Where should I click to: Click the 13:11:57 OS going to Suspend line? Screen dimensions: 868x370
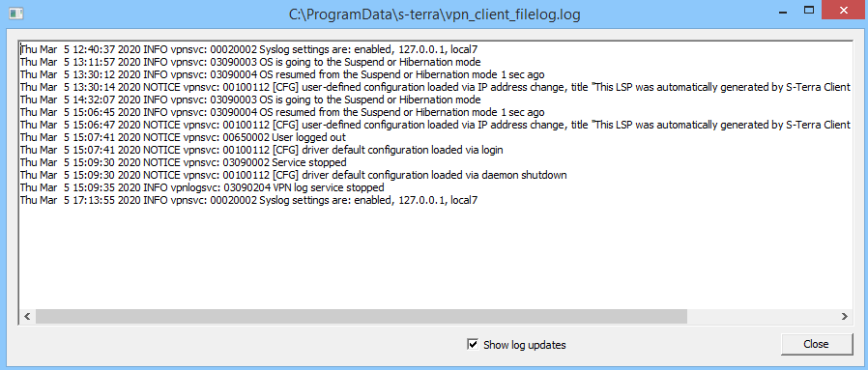pos(250,62)
